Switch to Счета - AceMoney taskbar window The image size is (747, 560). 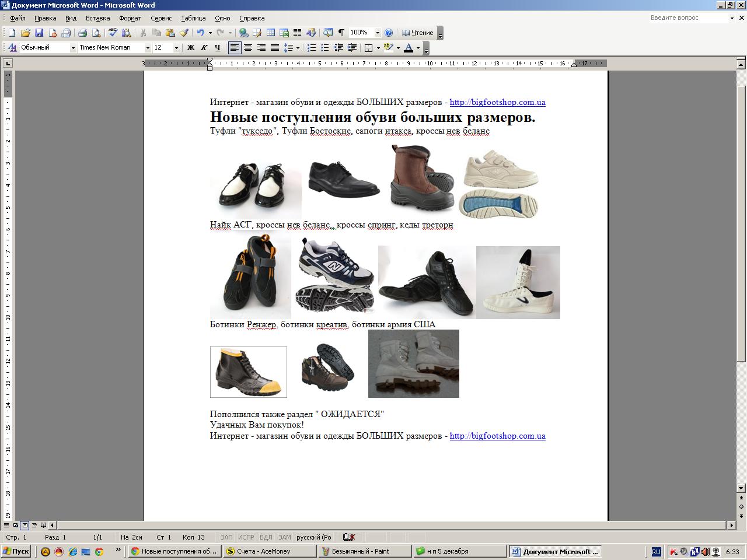click(x=269, y=551)
